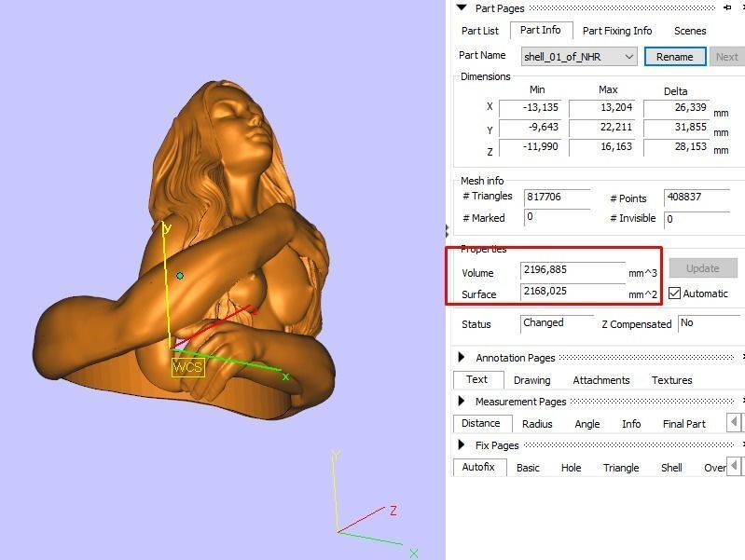The width and height of the screenshot is (745, 560).
Task: Click the Update button
Action: click(x=703, y=268)
